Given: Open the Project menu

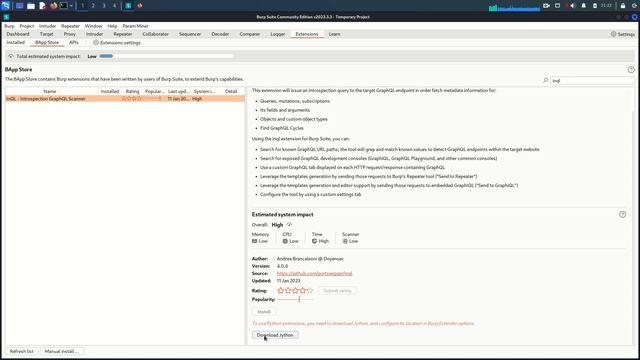Looking at the screenshot, I should tap(27, 26).
